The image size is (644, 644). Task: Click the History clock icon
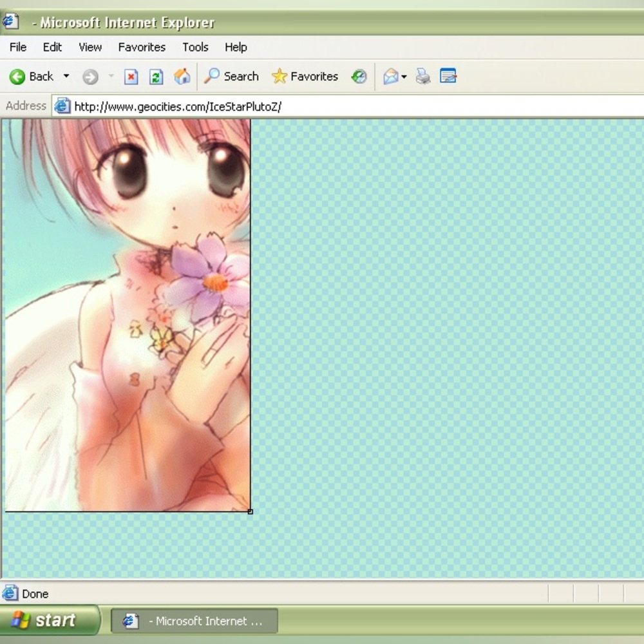coord(359,77)
